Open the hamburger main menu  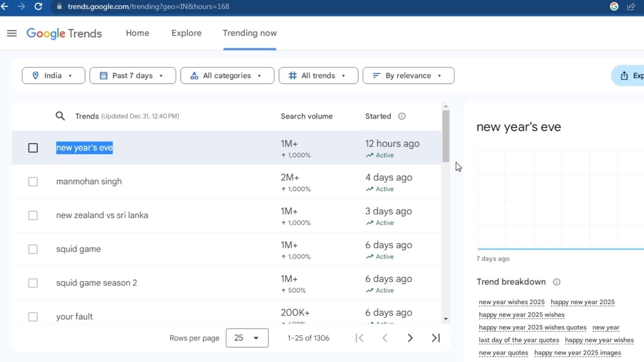pyautogui.click(x=12, y=33)
